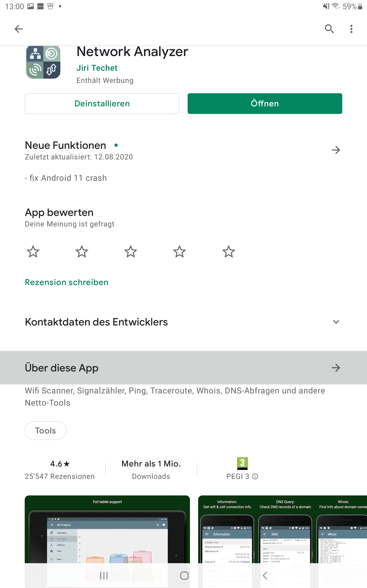The width and height of the screenshot is (367, 588).
Task: Rate the app five stars
Action: coord(228,252)
